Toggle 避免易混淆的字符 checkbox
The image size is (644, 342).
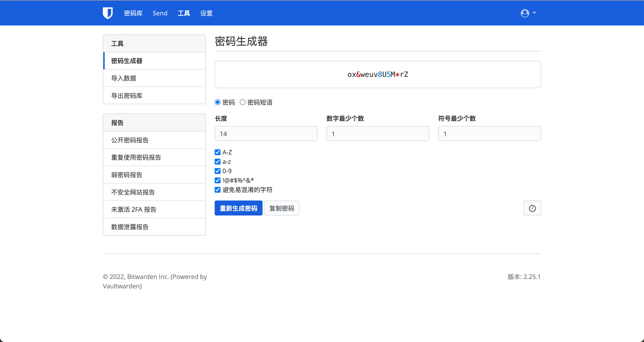218,190
